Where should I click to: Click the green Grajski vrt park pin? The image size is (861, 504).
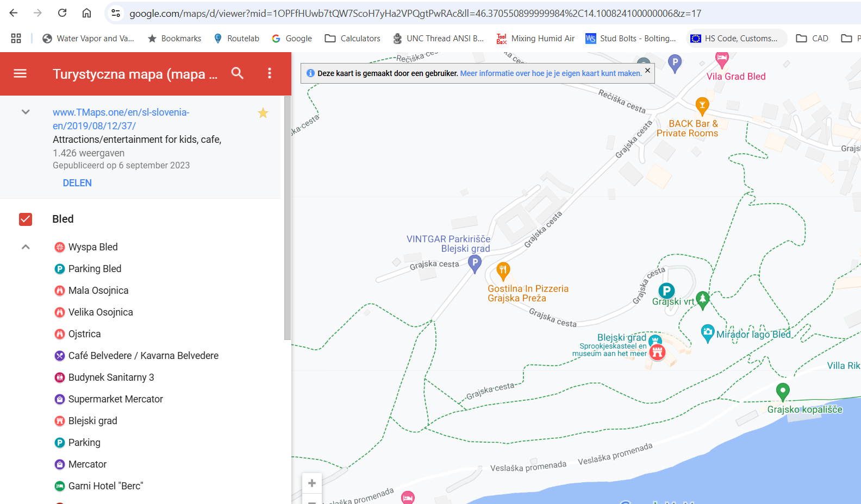[703, 300]
